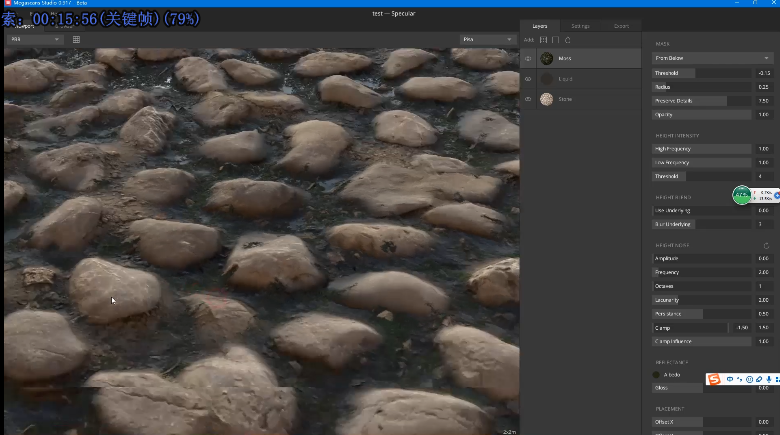This screenshot has height=435, width=780.
Task: Edit the Mask Threshold value -0.15
Action: click(x=764, y=73)
